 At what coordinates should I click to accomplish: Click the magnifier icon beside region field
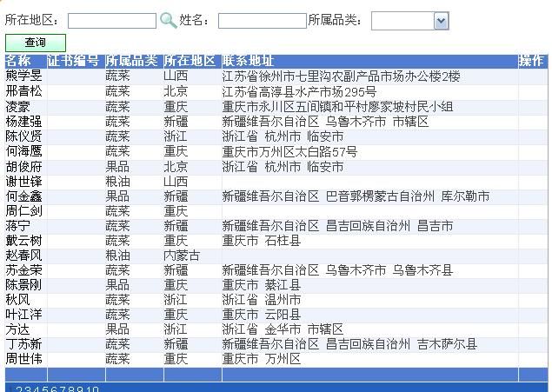pos(169,20)
